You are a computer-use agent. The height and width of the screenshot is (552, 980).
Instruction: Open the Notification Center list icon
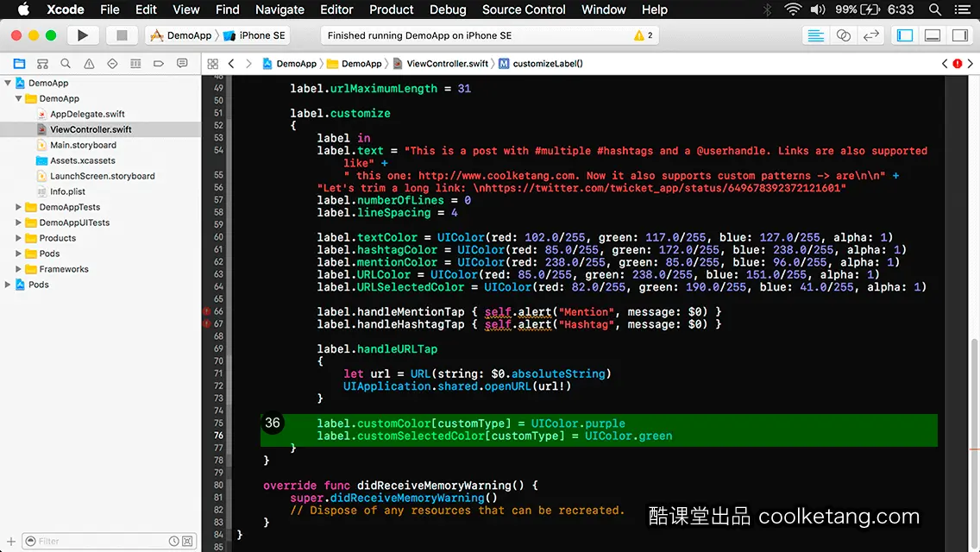[x=963, y=9]
